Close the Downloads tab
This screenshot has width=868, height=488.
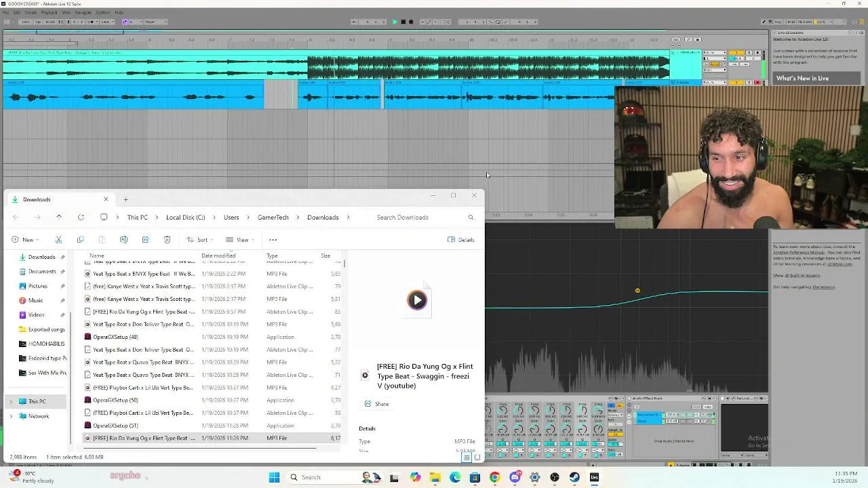pyautogui.click(x=106, y=199)
